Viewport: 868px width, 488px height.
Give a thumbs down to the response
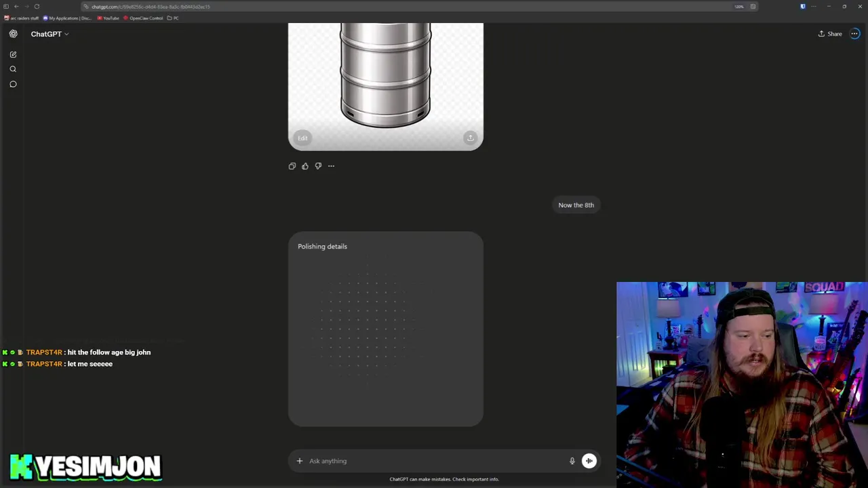318,166
